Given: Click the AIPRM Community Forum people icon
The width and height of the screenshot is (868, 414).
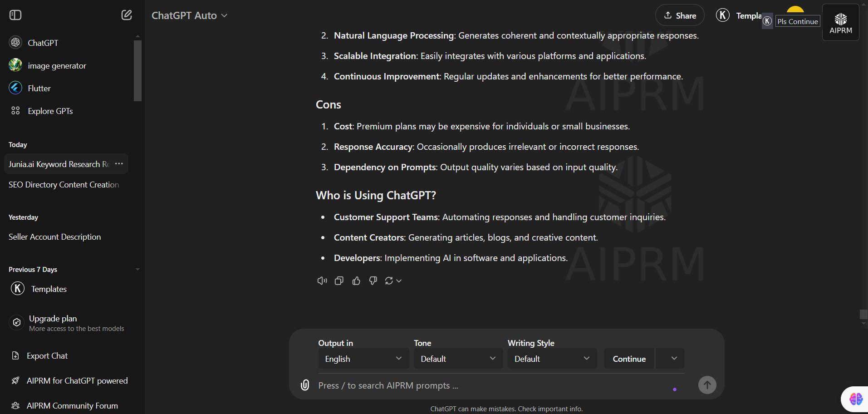Looking at the screenshot, I should pos(15,405).
